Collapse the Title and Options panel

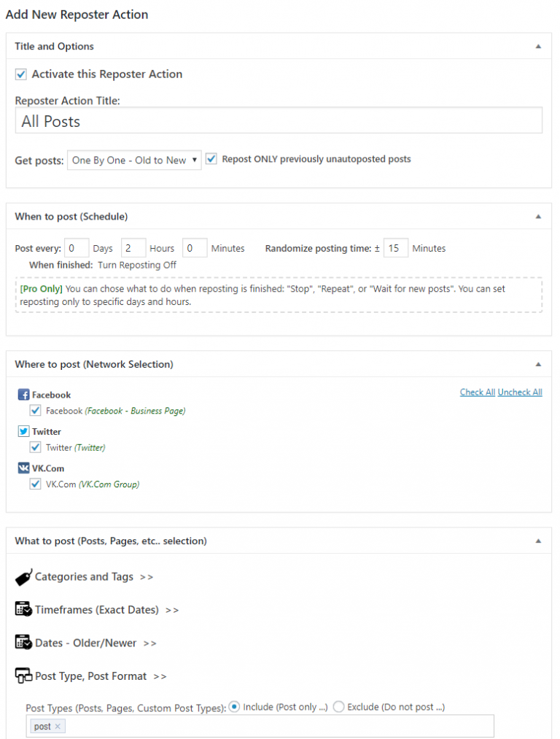pos(538,46)
